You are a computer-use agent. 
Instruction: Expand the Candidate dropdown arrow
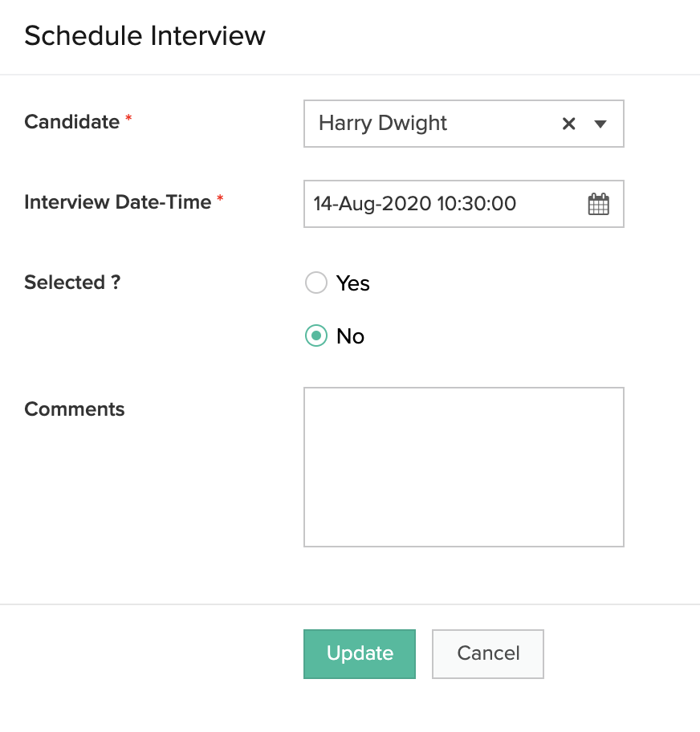[600, 124]
